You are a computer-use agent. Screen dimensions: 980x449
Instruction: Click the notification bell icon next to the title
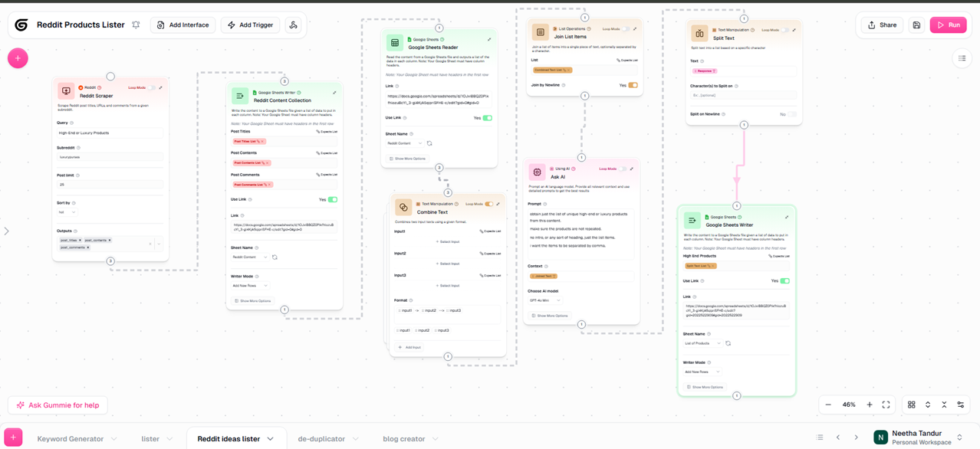pyautogui.click(x=136, y=25)
